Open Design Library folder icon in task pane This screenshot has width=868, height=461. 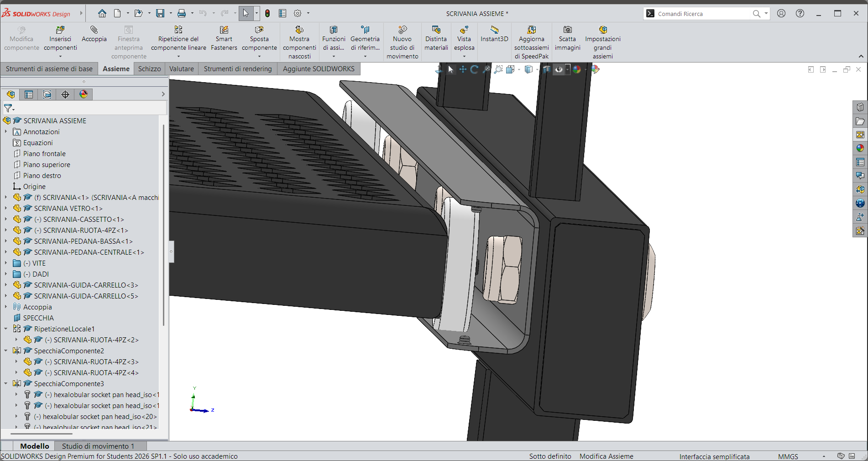pyautogui.click(x=860, y=121)
